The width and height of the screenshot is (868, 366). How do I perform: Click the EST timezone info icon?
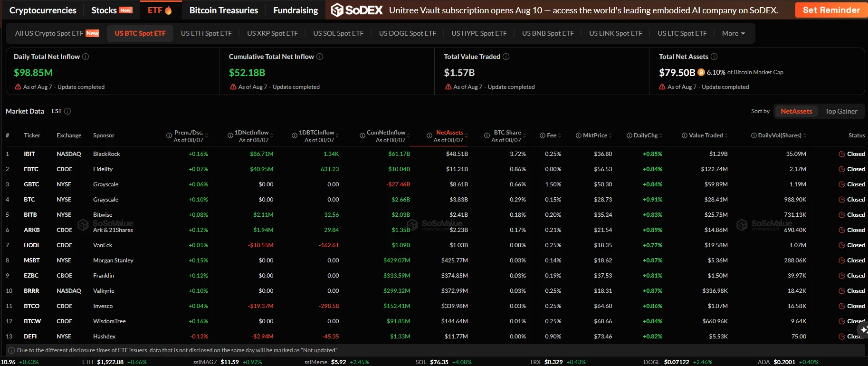pos(67,111)
